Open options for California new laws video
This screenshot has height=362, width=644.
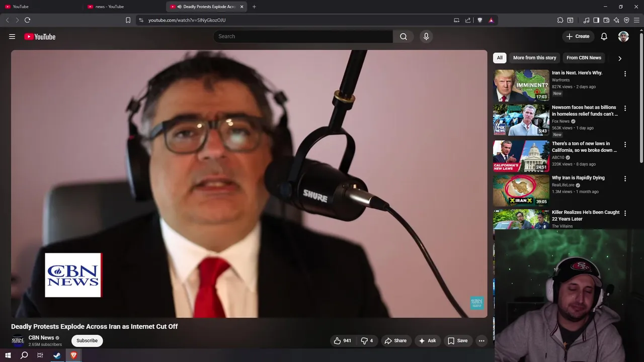[x=625, y=144]
